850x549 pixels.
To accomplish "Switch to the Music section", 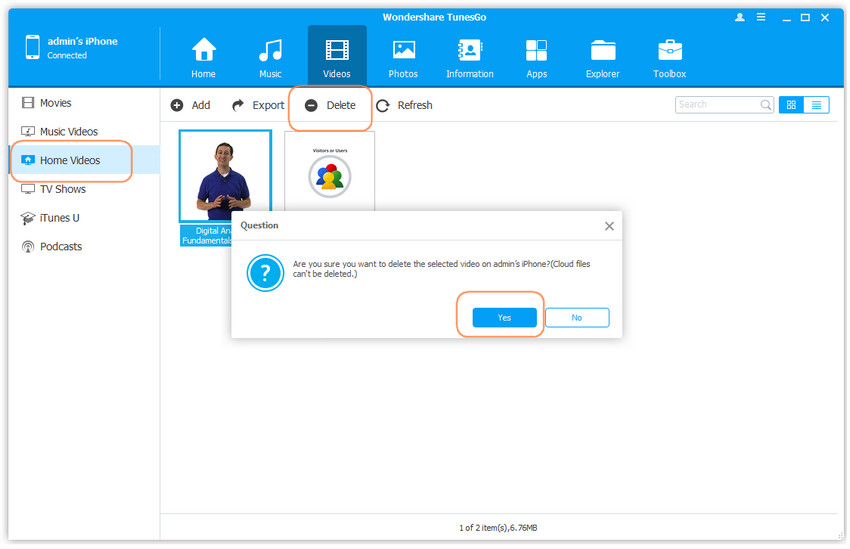I will click(x=270, y=57).
